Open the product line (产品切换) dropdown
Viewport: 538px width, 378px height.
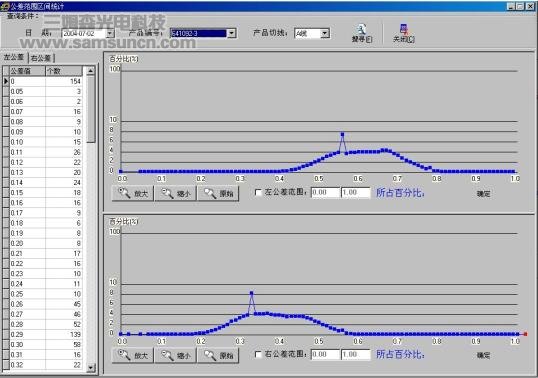click(325, 33)
